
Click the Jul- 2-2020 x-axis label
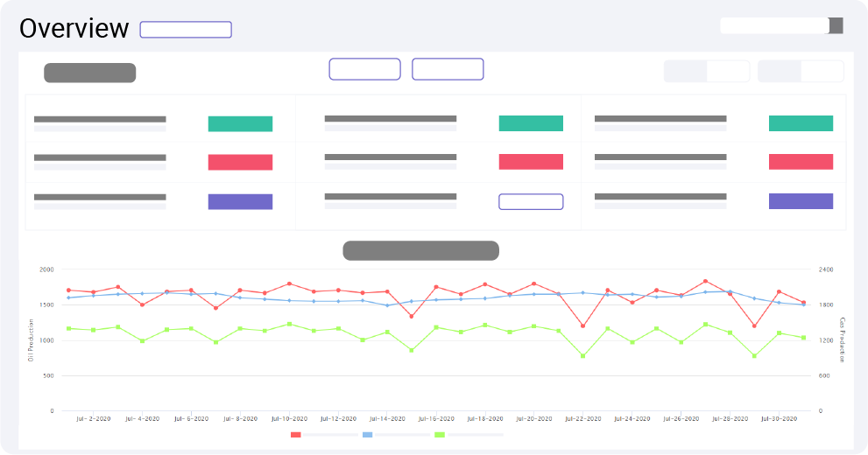pos(94,419)
